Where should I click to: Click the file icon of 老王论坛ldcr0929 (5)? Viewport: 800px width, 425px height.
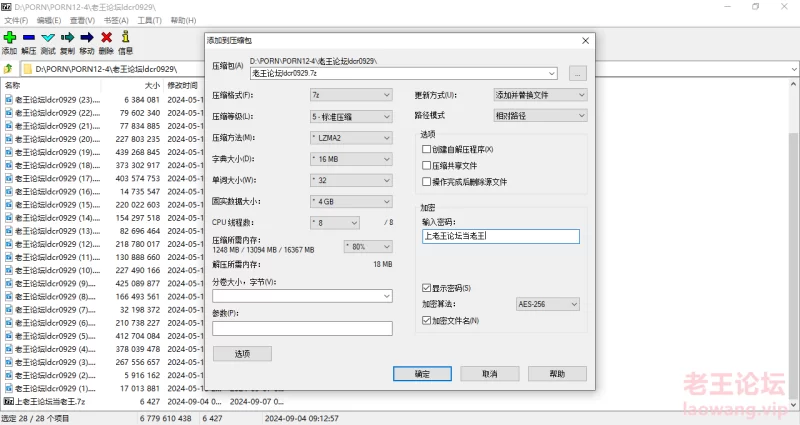coord(9,336)
